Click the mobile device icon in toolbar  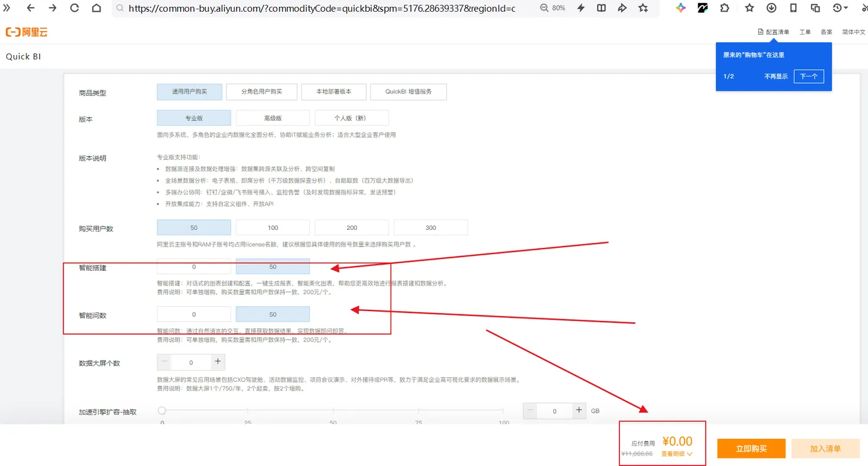(x=794, y=8)
